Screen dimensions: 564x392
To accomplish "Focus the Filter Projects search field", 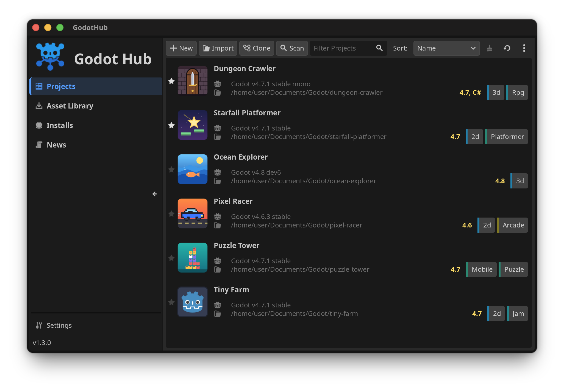I will [x=348, y=48].
